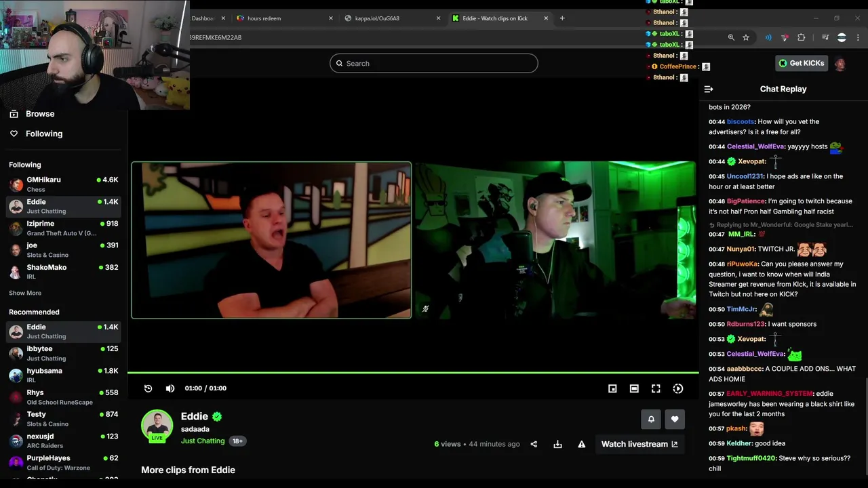Open the Chrome three-dot menu
Image resolution: width=868 pixels, height=488 pixels.
pos(858,37)
